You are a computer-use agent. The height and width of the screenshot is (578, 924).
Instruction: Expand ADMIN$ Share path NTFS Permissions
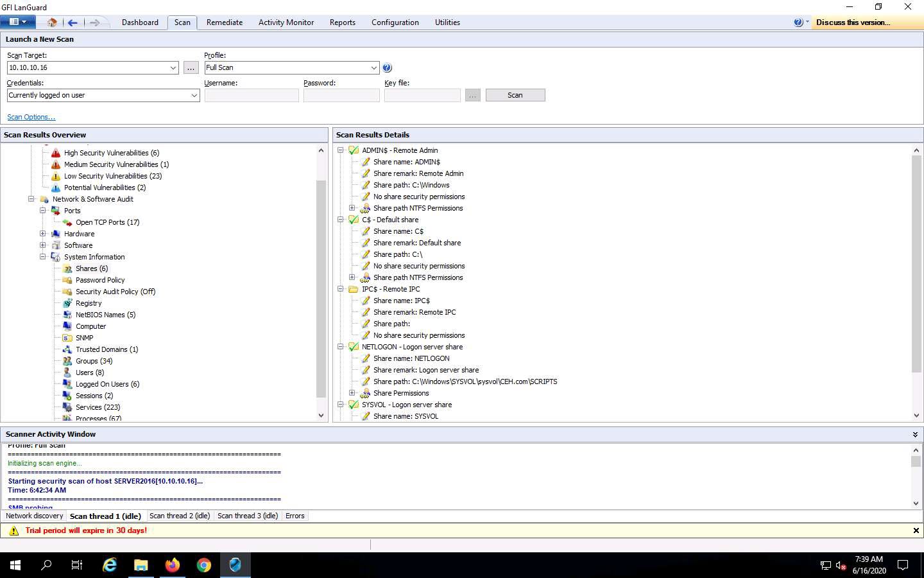(352, 208)
